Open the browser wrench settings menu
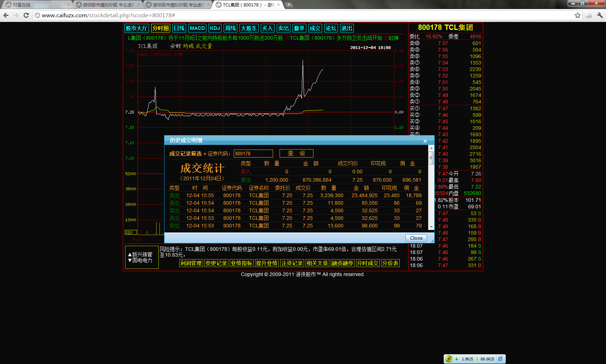606x364 pixels. coord(600,15)
